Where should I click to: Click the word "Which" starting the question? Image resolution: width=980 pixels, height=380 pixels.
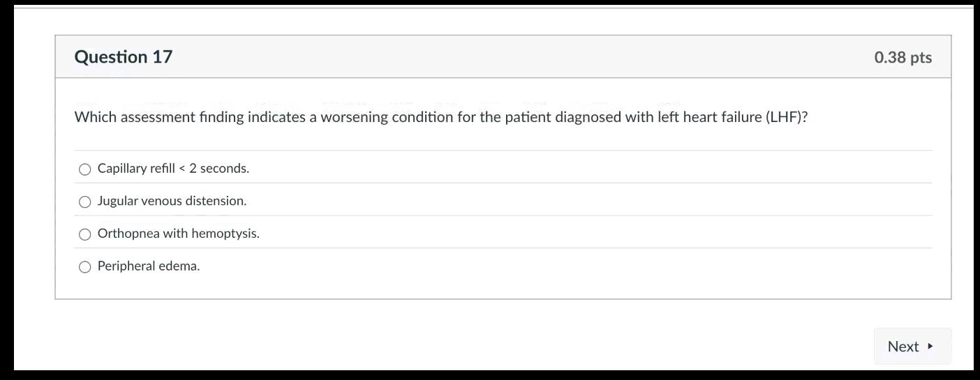(96, 117)
